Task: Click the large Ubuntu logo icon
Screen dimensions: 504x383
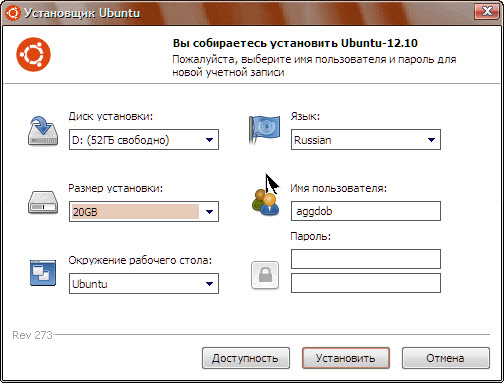Action: click(33, 54)
